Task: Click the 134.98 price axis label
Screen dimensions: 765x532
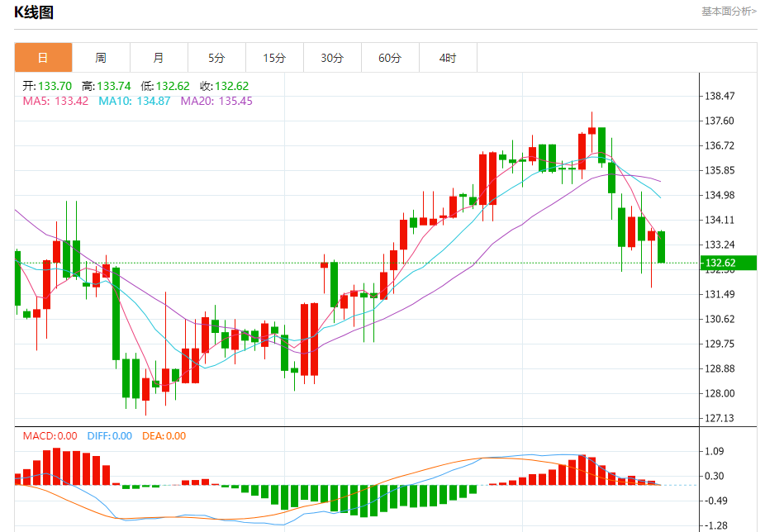Action: click(720, 195)
